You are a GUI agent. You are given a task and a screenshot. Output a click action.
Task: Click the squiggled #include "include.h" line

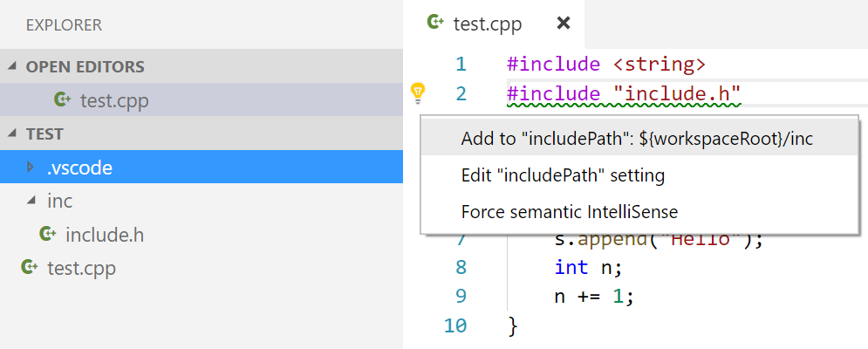click(x=624, y=94)
